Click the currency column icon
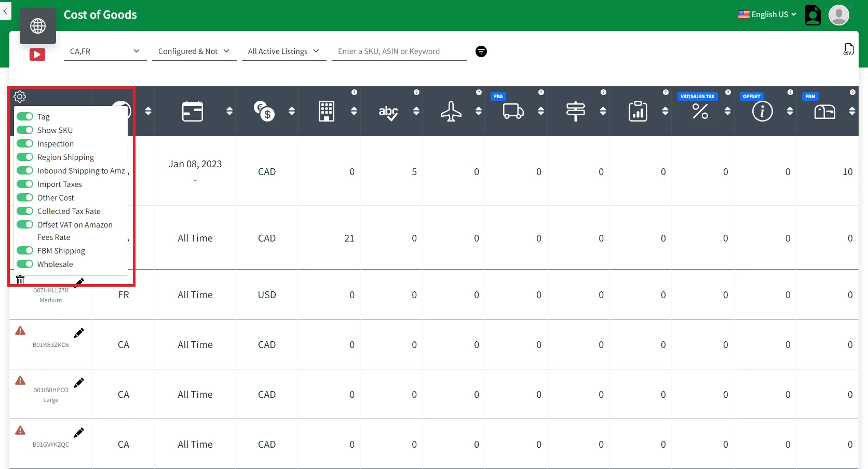This screenshot has width=868, height=469. [x=264, y=111]
